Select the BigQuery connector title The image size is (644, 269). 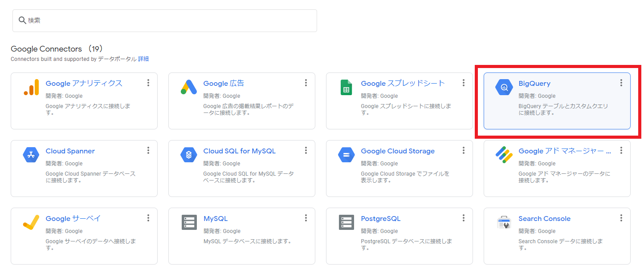[534, 84]
